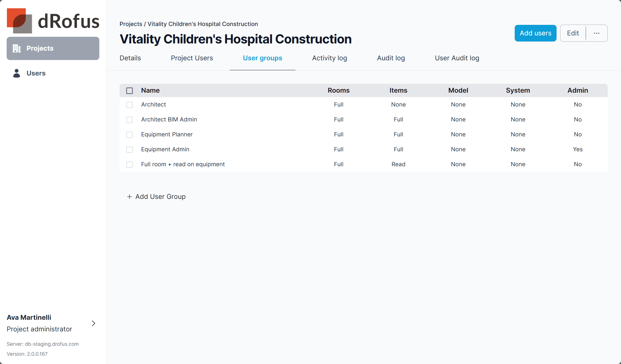Open the Audit log tab

pos(391,58)
